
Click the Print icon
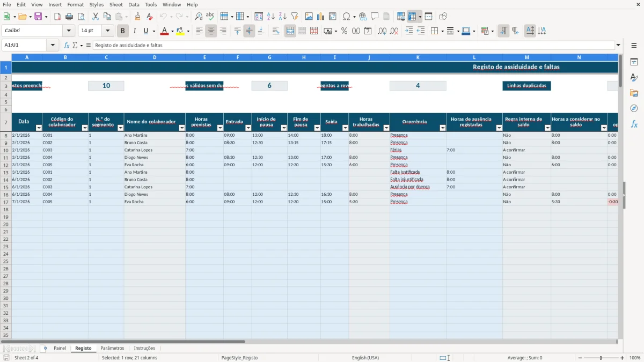69,17
